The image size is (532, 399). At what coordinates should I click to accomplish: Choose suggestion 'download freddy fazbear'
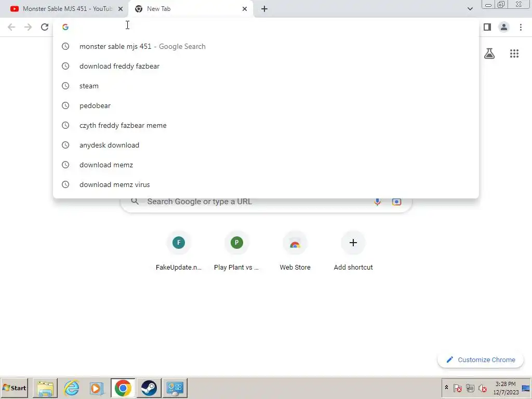265,66
